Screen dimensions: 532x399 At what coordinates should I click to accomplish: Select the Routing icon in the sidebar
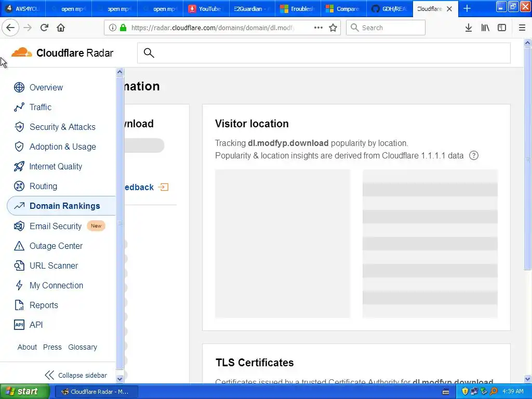[x=19, y=186]
